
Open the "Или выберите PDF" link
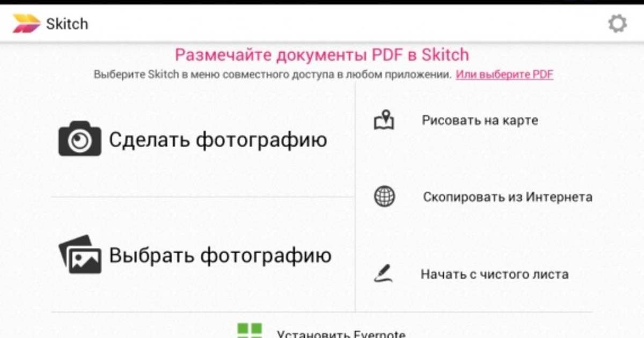[x=504, y=75]
